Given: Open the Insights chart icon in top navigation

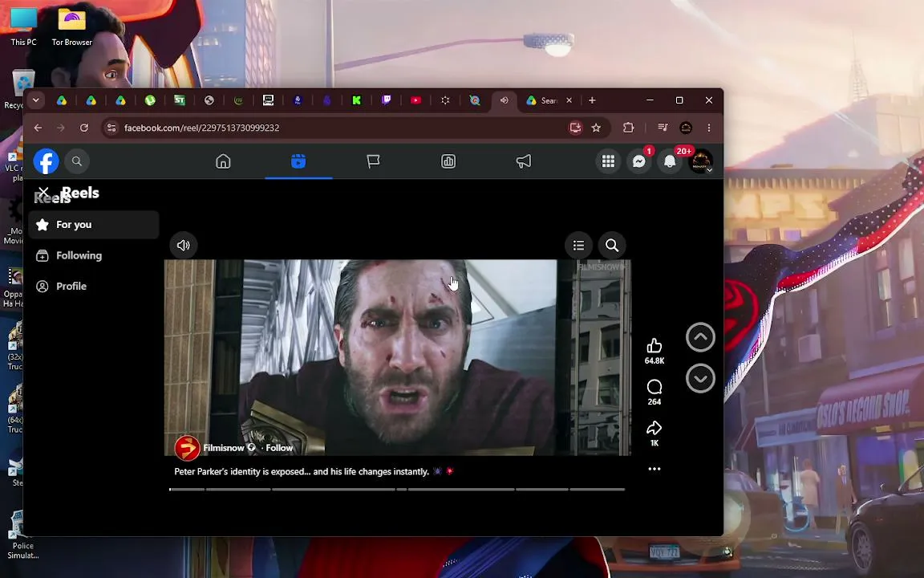Looking at the screenshot, I should coord(448,161).
